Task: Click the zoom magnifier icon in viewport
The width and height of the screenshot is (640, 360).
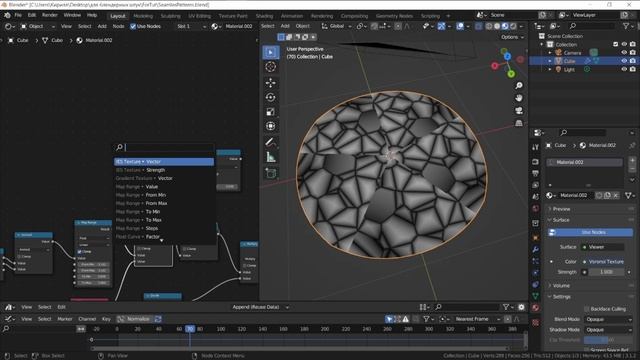Action: [519, 85]
